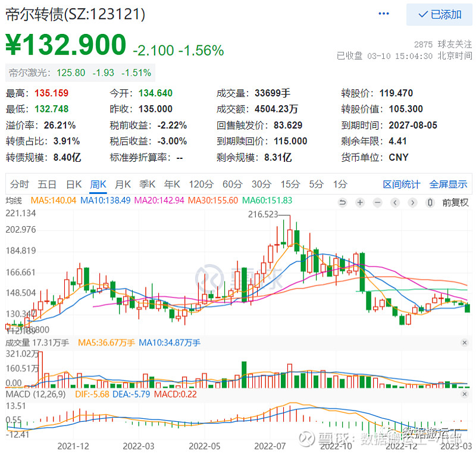
Task: Click the 回售触发价 value 83.629
Action: (x=288, y=125)
